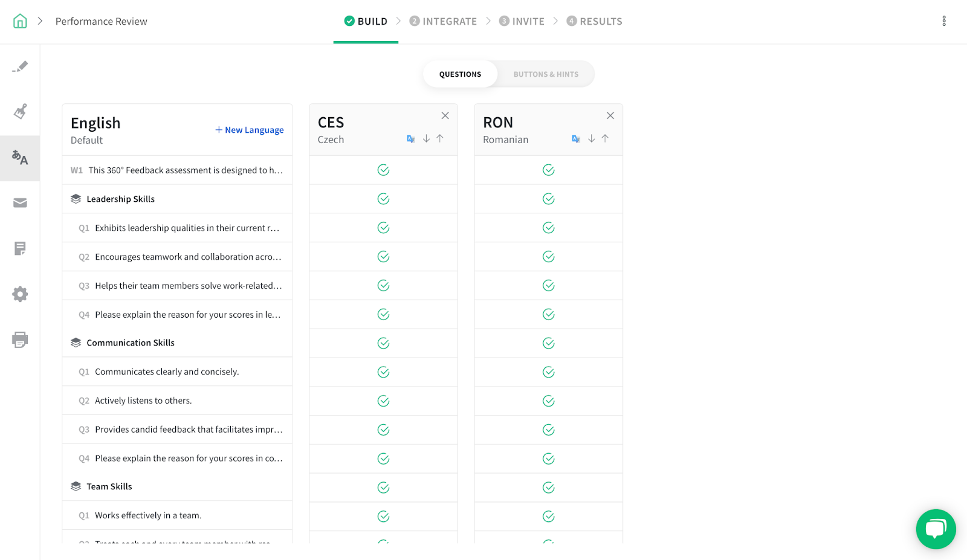Open the live chat widget
Screen dimensions: 967x560
[936, 529]
